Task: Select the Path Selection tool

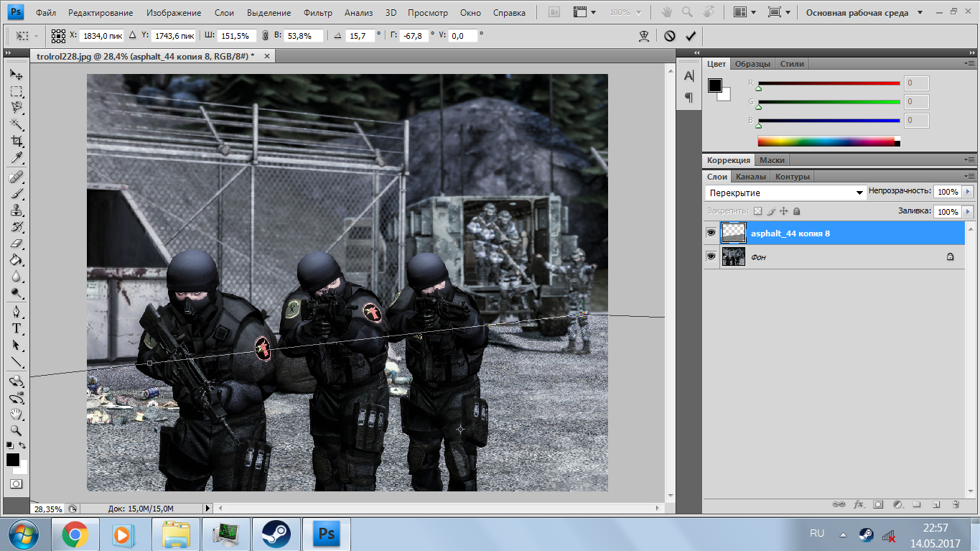Action: pyautogui.click(x=16, y=346)
